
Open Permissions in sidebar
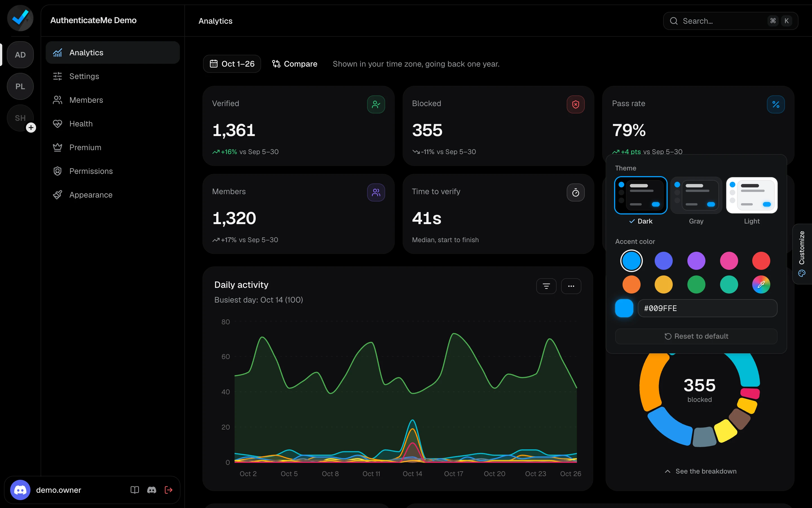point(113,171)
